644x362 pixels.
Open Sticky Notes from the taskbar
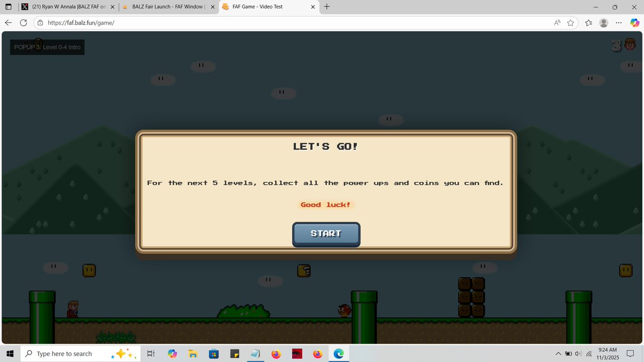[235, 353]
